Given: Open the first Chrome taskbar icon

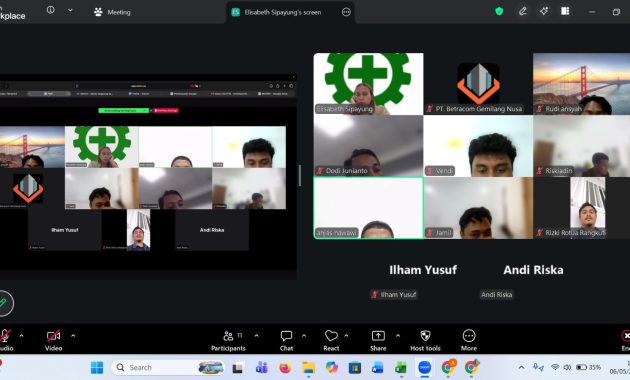Looking at the screenshot, I should pos(448,367).
